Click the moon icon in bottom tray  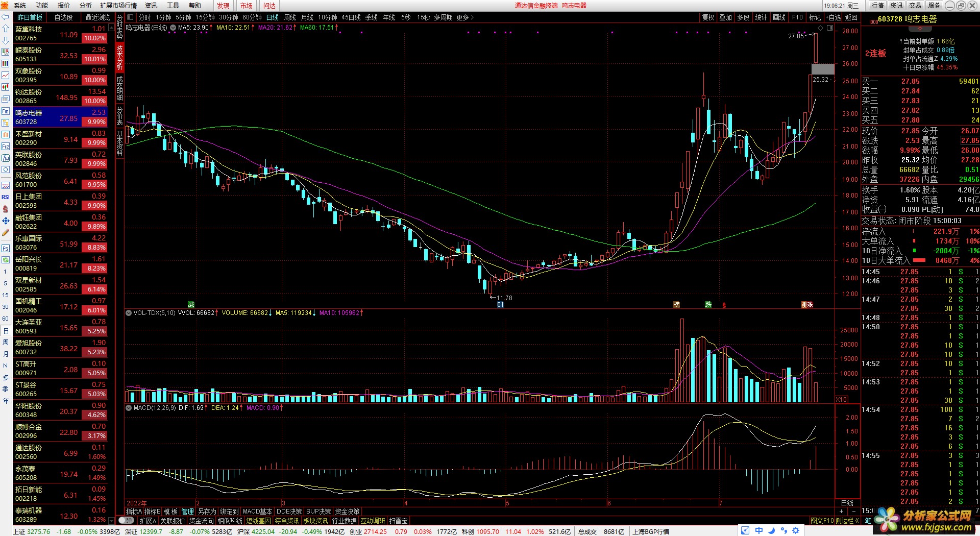tap(771, 531)
